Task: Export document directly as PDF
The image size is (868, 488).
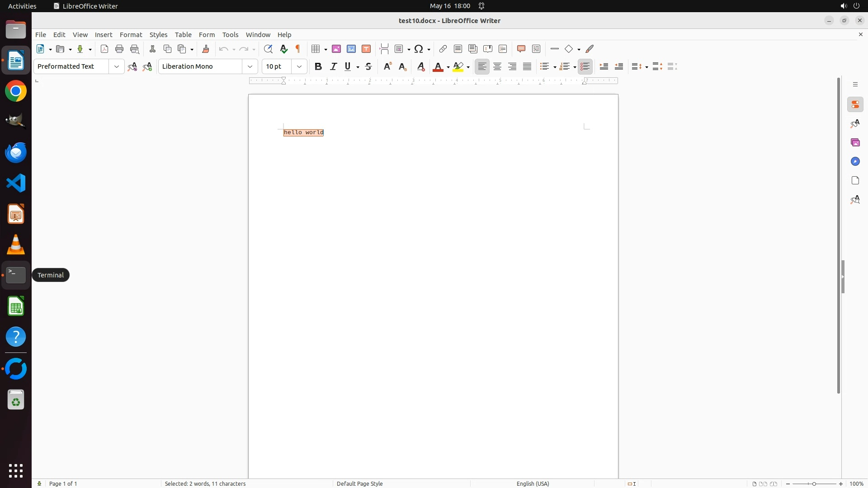Action: [x=104, y=49]
